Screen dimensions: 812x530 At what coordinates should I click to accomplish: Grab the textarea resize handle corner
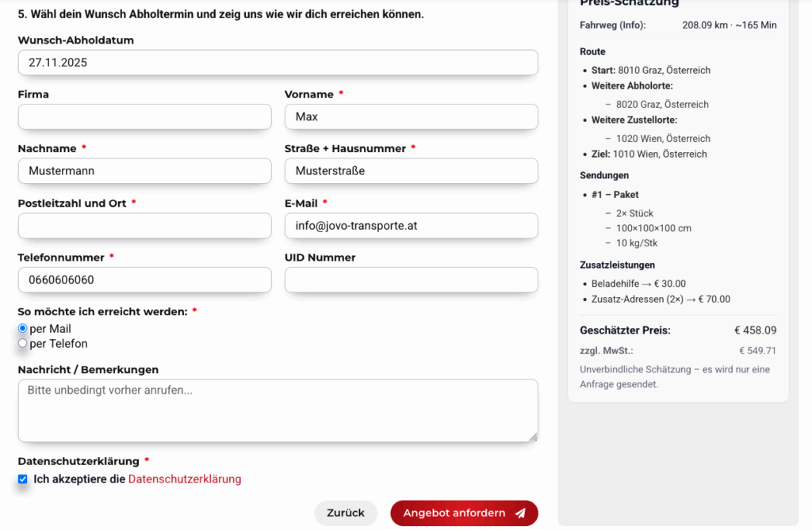[534, 437]
